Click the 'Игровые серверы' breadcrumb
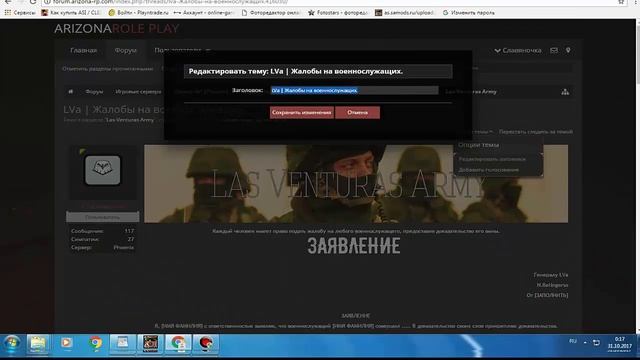640x360 pixels. (x=138, y=91)
